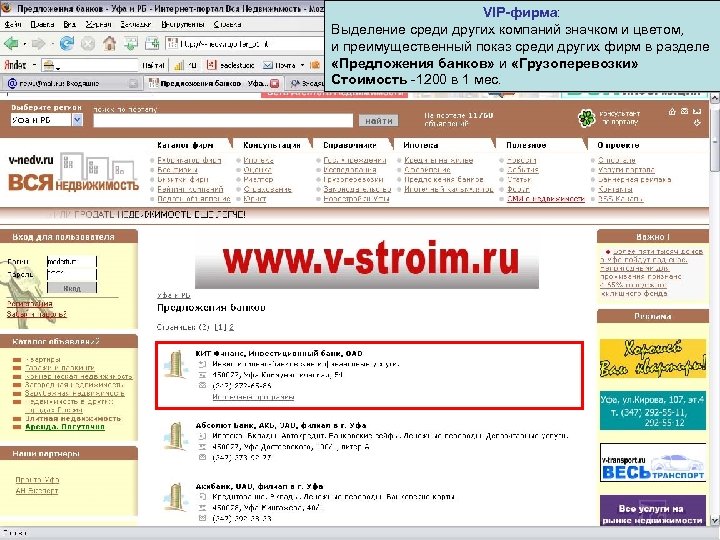Click the yellow bar-chart icon on Yandex toolbar
The height and width of the screenshot is (540, 720).
(x=179, y=65)
